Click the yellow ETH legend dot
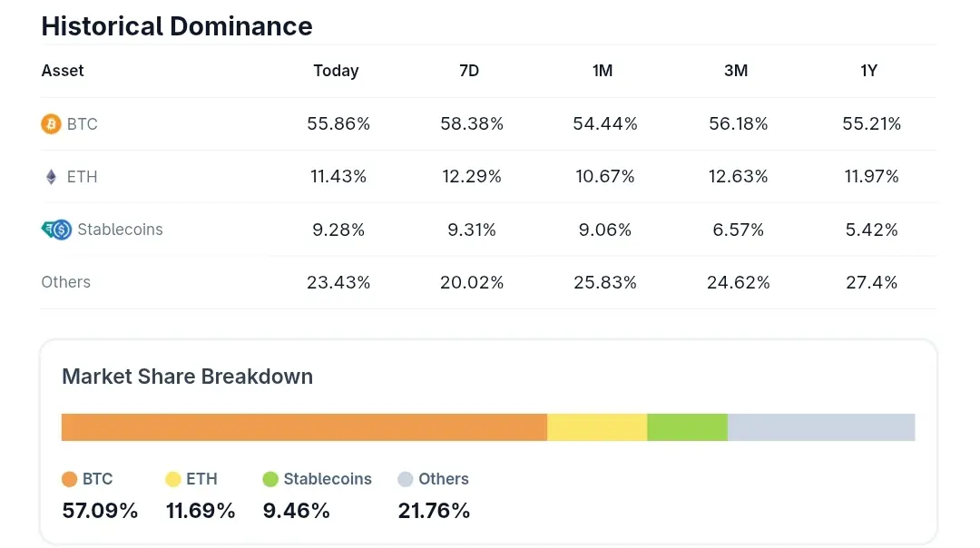This screenshot has width=980, height=548. pyautogui.click(x=173, y=479)
